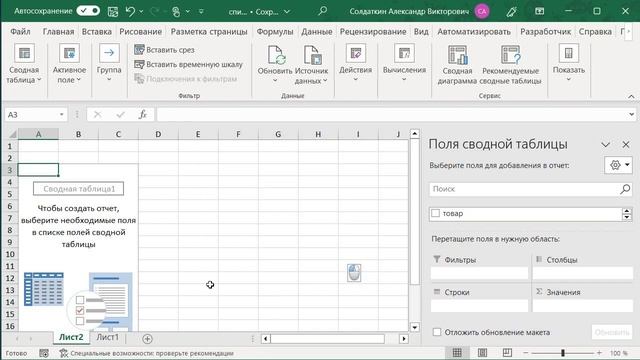Open the CA user account avatar
This screenshot has width=640, height=360.
pyautogui.click(x=482, y=11)
